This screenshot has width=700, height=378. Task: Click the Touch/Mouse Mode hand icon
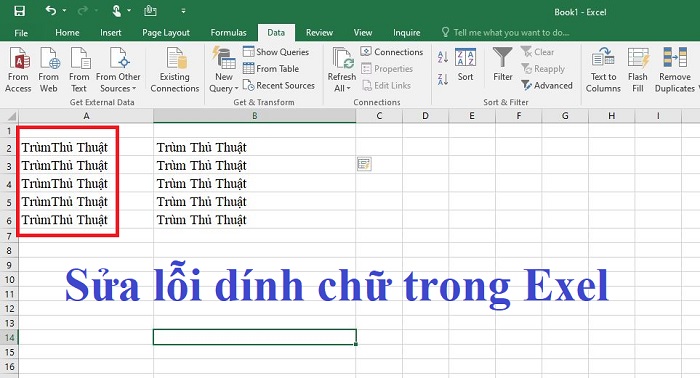(x=117, y=11)
